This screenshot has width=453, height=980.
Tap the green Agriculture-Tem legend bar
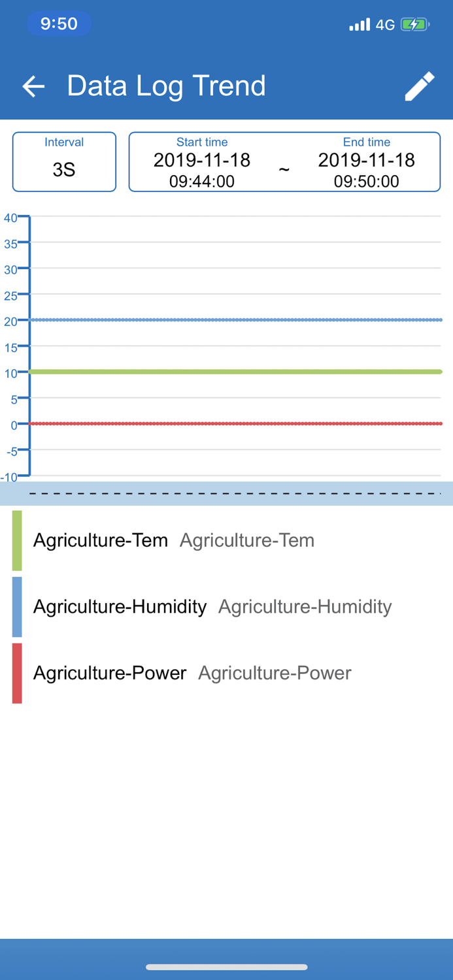16,540
